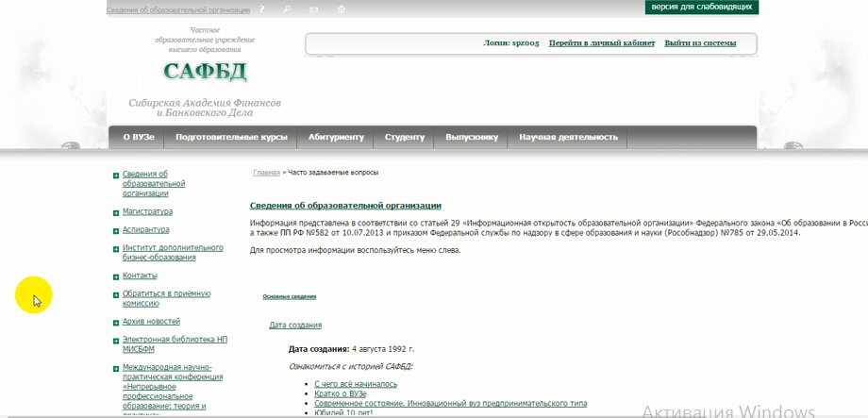Expand the «Дата создания» section

tap(295, 325)
